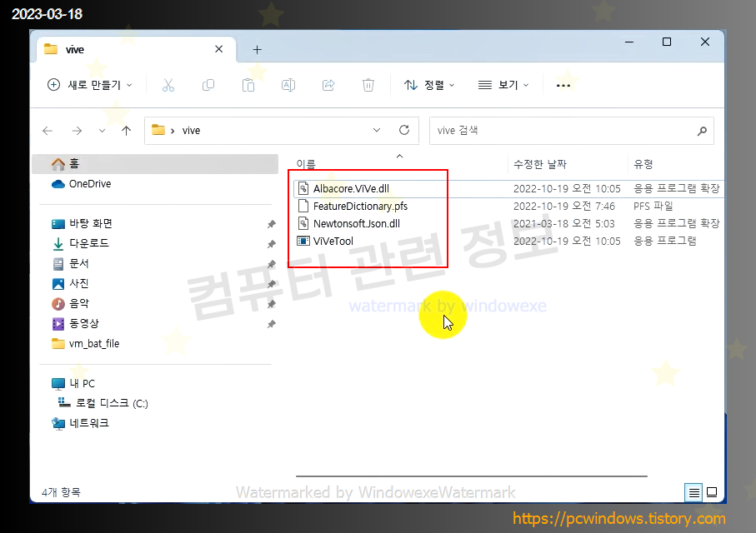This screenshot has height=533, width=756.
Task: Click the Share icon in toolbar
Action: pos(328,85)
